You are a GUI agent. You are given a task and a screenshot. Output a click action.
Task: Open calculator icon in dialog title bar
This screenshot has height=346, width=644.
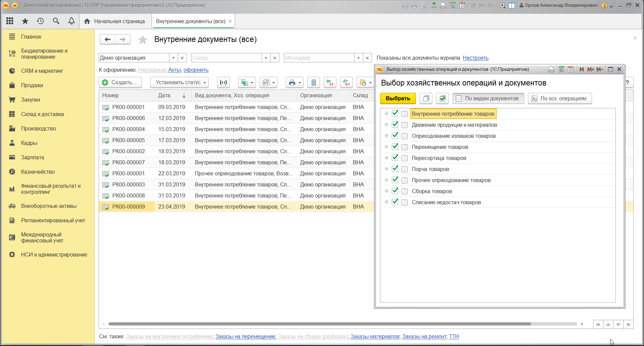pyautogui.click(x=561, y=69)
